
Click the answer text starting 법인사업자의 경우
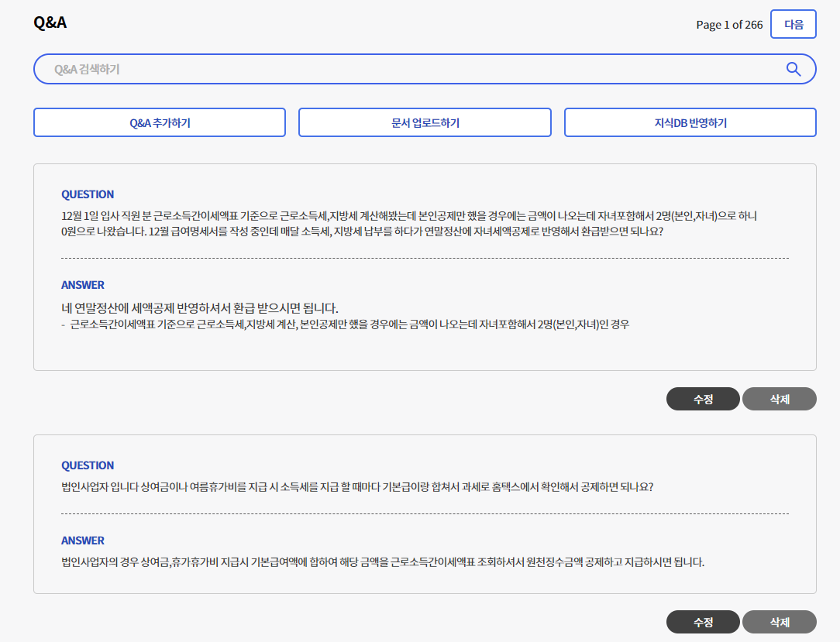tap(383, 562)
